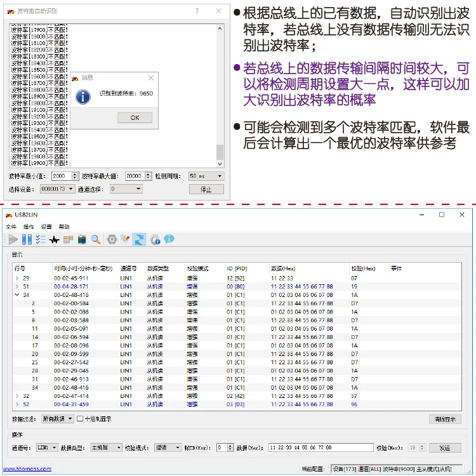Viewport: 476px width, 476px height.
Task: Open the 帮助 menu
Action: click(64, 227)
